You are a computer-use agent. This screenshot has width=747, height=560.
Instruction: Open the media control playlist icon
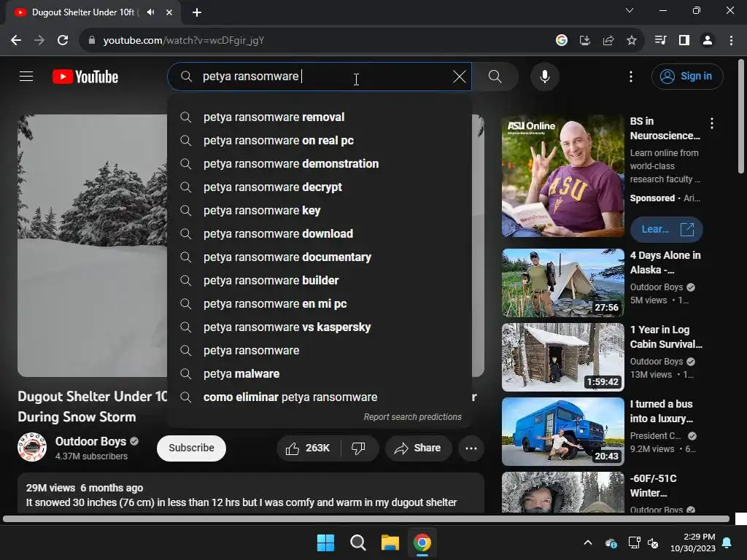click(x=660, y=41)
